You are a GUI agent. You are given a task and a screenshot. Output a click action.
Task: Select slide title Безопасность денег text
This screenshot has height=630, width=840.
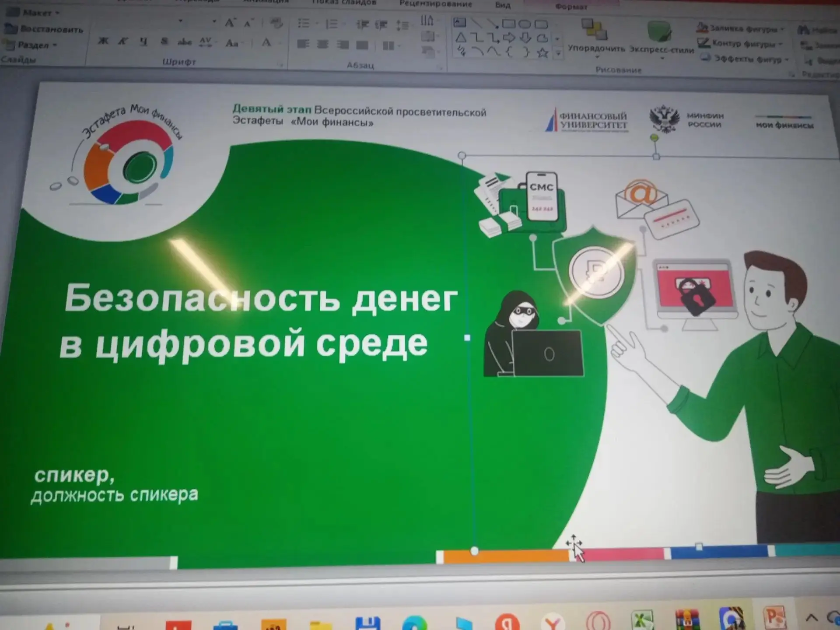(261, 298)
